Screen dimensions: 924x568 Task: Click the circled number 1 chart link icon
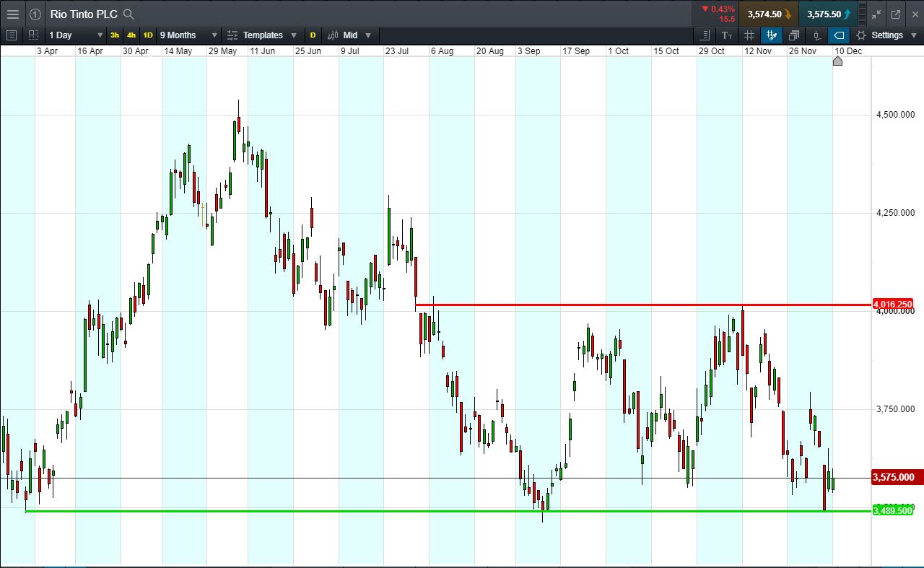(35, 14)
